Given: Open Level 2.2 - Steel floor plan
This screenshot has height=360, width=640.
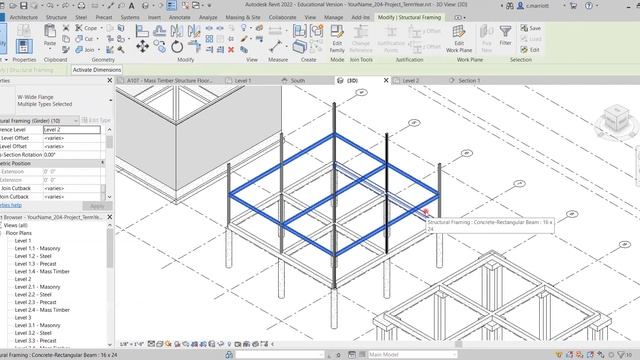Looking at the screenshot, I should coord(33,295).
